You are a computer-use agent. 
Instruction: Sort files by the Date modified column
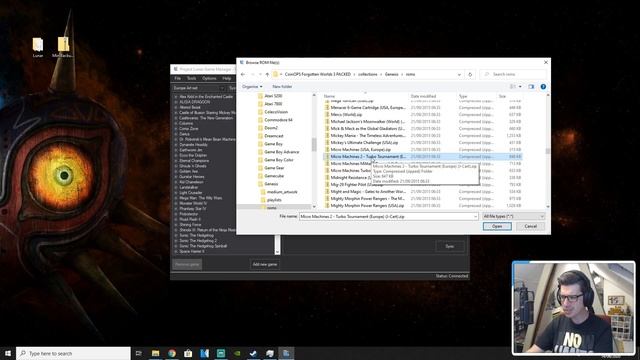pyautogui.click(x=423, y=96)
